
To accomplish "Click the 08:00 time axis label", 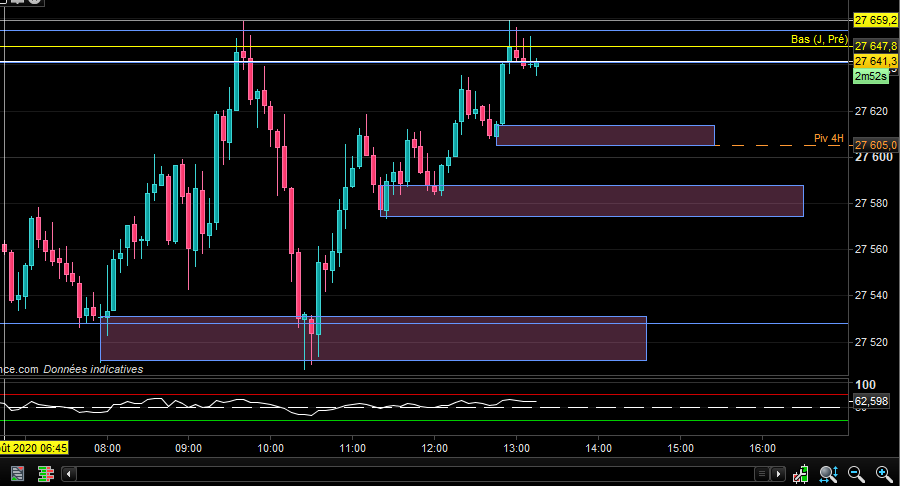I will [x=107, y=448].
